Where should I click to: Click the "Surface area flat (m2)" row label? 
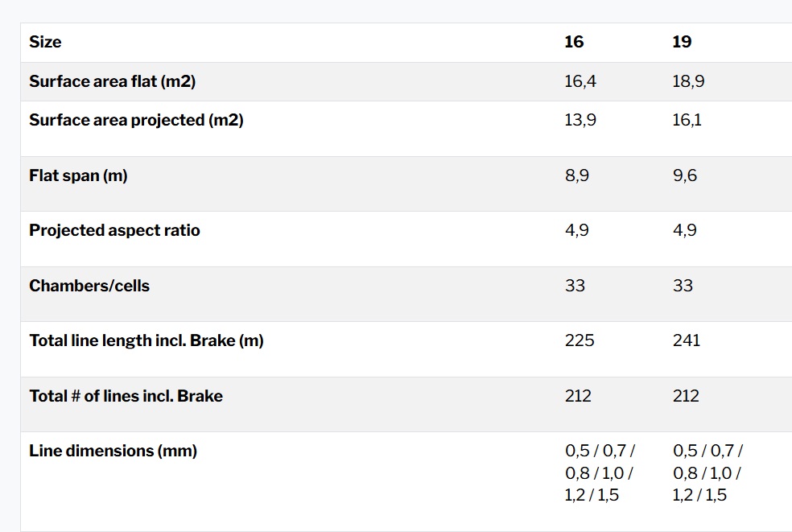(x=113, y=81)
